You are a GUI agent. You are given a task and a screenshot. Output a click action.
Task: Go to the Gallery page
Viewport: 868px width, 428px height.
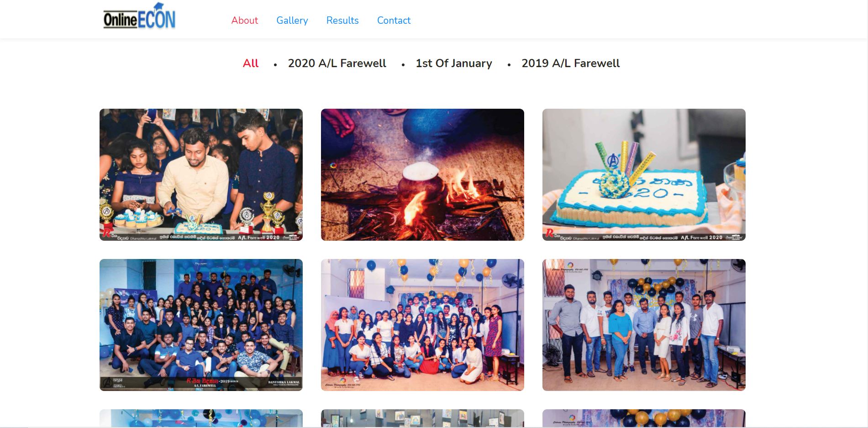tap(292, 21)
